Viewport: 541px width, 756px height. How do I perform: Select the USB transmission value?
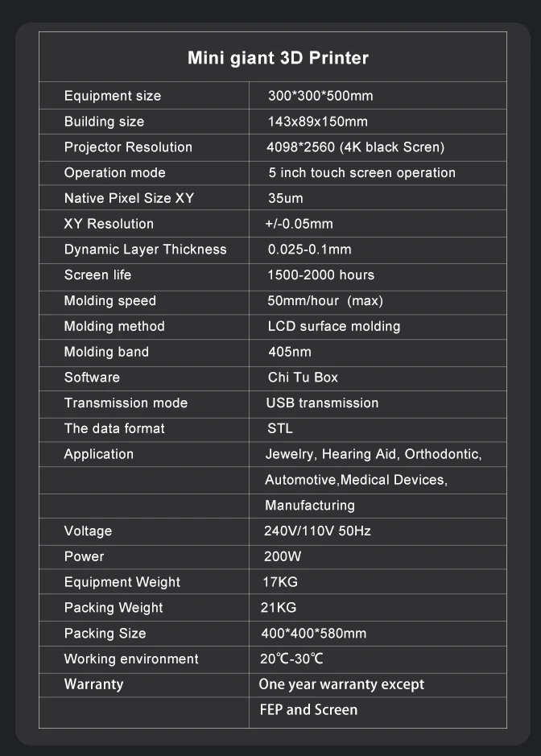coord(322,403)
